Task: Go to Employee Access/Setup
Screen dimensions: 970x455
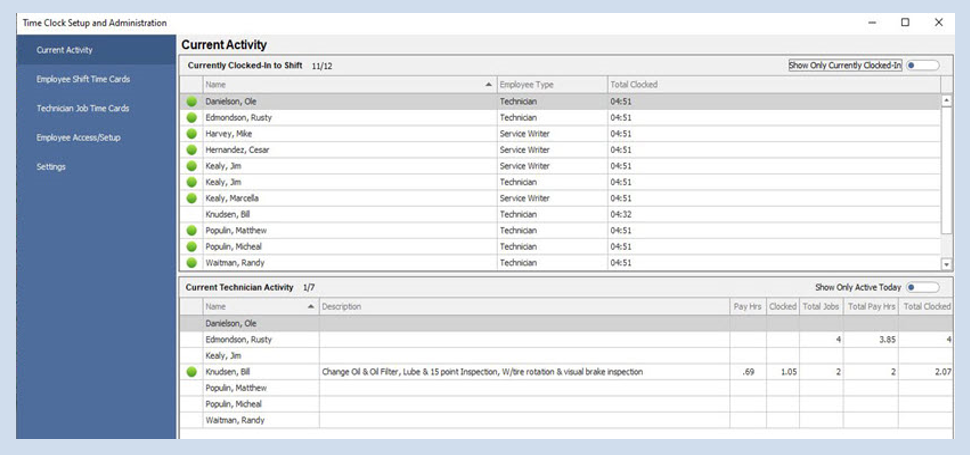Action: (x=78, y=137)
